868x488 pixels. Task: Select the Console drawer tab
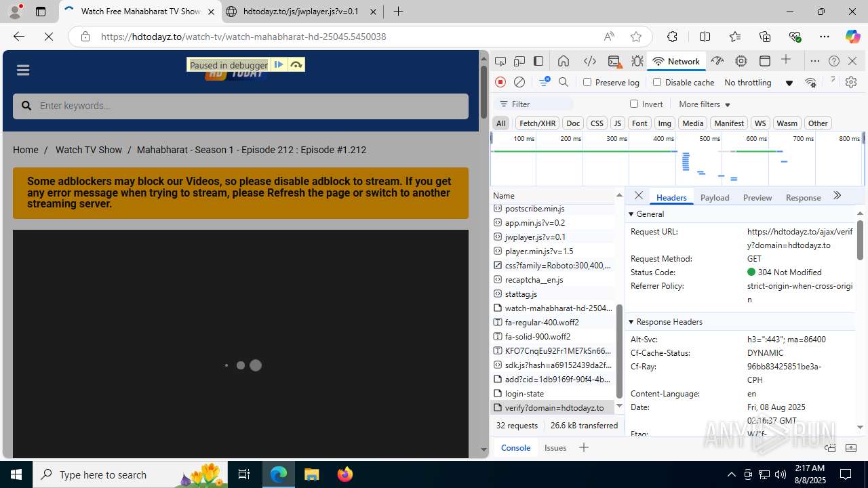[515, 447]
